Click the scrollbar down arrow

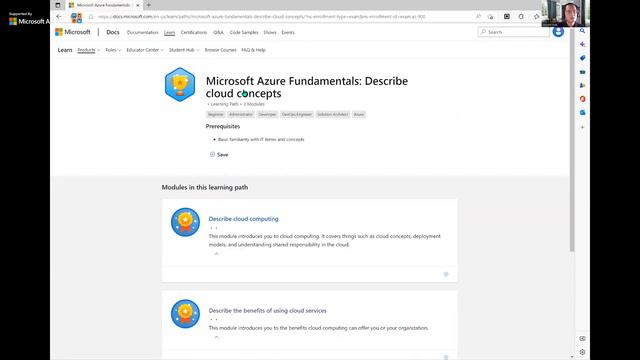[572, 357]
